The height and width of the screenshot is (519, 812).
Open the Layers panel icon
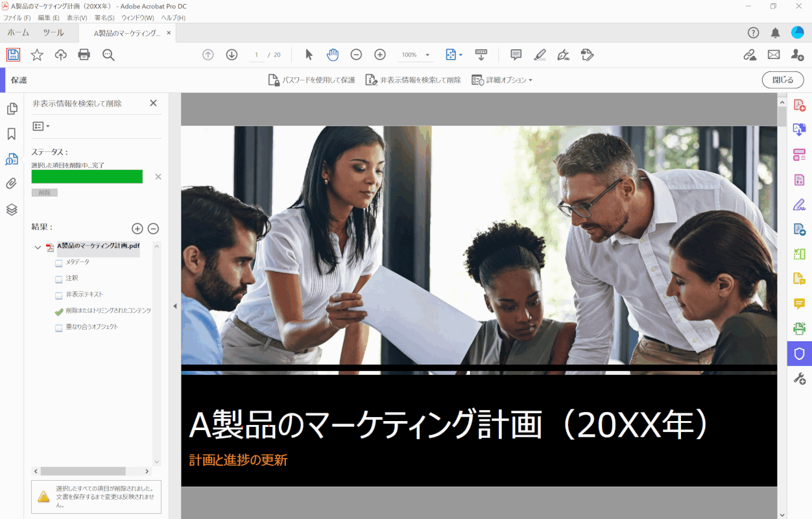12,208
